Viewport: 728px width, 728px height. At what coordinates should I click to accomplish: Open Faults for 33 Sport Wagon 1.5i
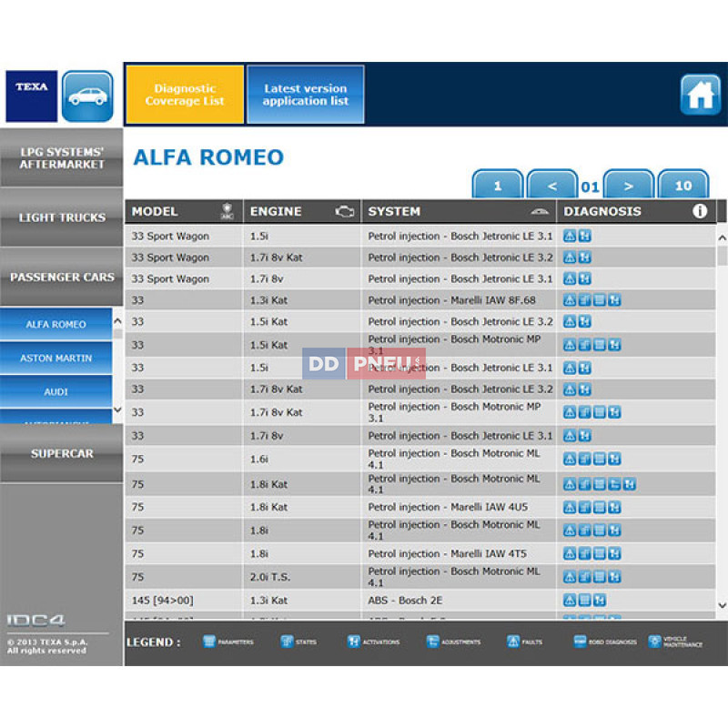click(570, 236)
